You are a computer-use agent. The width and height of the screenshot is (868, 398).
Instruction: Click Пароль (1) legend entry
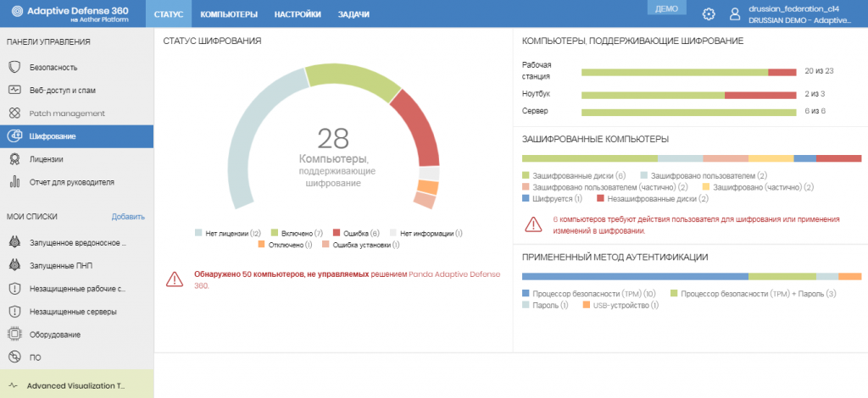point(545,305)
